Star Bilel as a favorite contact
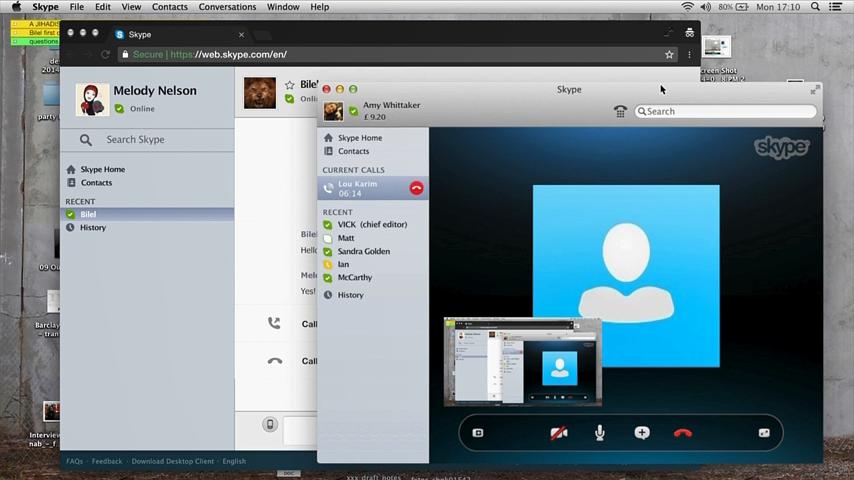This screenshot has width=854, height=480. tap(290, 85)
